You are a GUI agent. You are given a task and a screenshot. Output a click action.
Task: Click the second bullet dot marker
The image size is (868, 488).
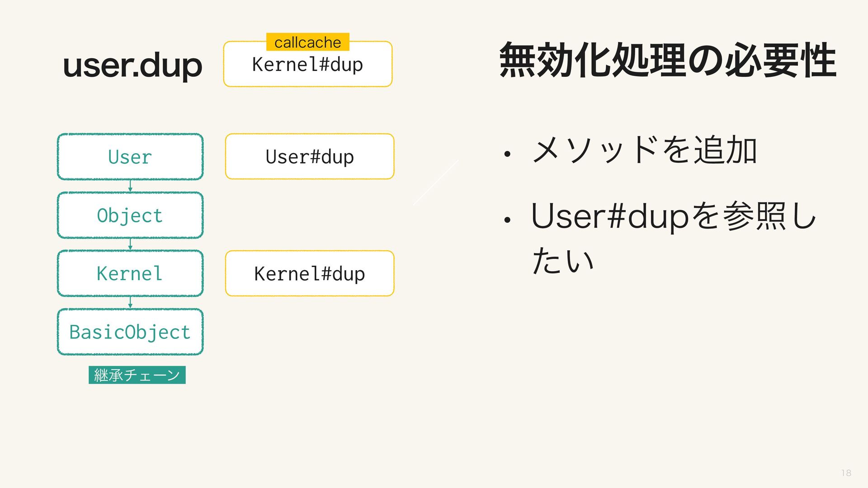click(x=507, y=221)
